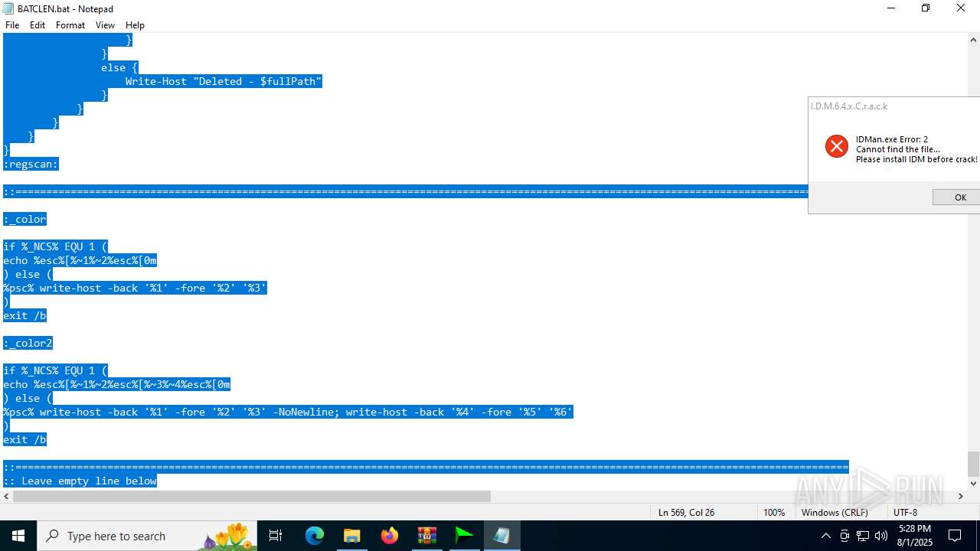Minimize the Notepad window
Image resolution: width=980 pixels, height=551 pixels.
tap(891, 8)
